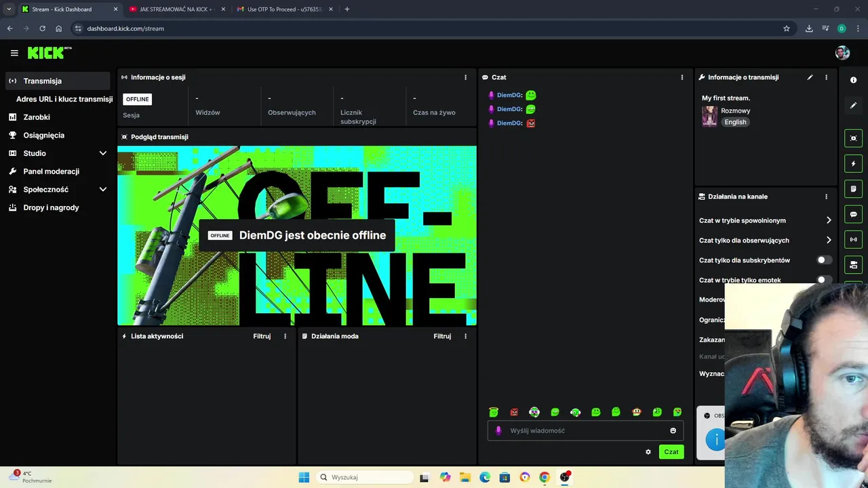The height and width of the screenshot is (488, 868).
Task: Open Microsoft Edge from the taskbar
Action: coord(485,477)
